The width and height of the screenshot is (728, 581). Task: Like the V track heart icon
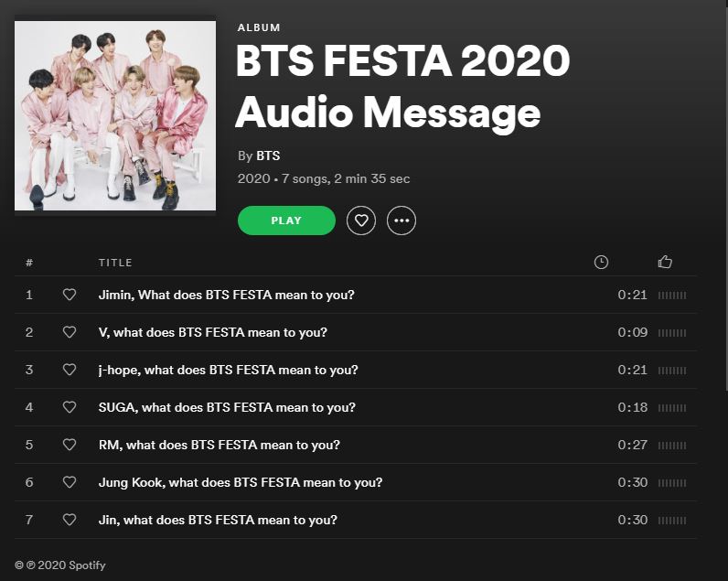pos(70,332)
